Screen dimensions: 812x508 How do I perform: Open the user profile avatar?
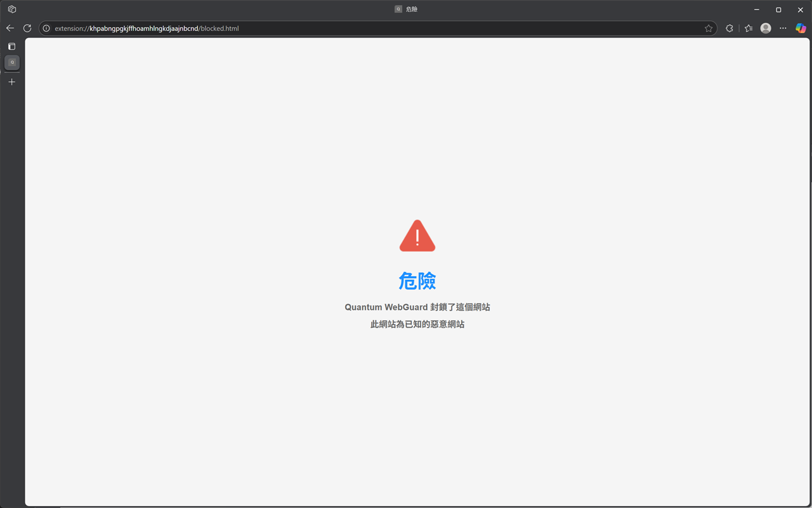pos(766,28)
